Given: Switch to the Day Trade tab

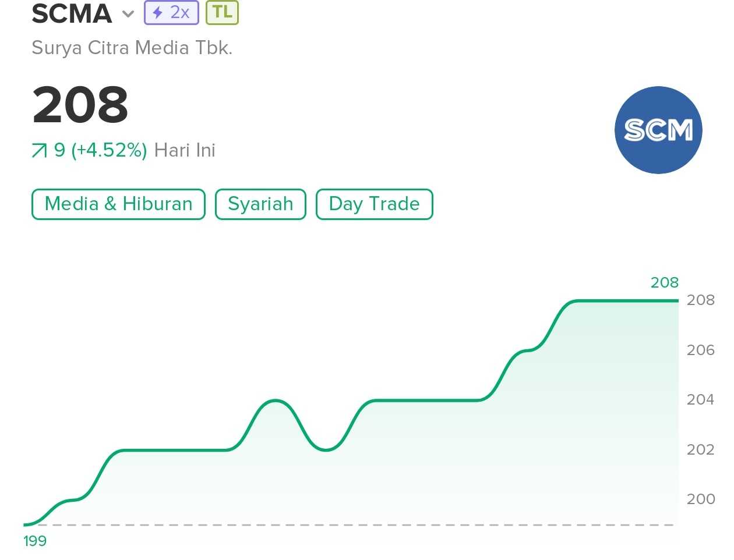Looking at the screenshot, I should [x=374, y=204].
